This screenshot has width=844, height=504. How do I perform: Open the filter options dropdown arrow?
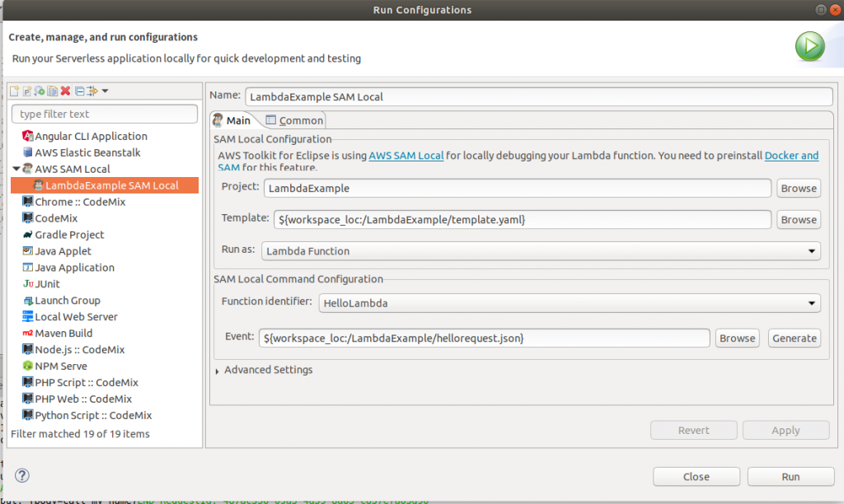coord(105,91)
